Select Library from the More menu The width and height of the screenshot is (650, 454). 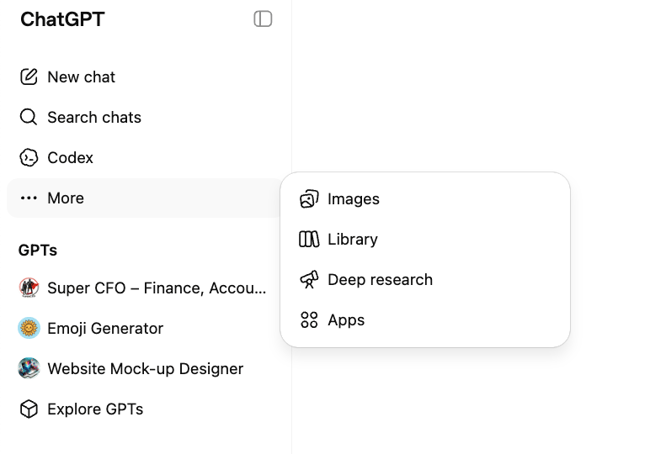(x=425, y=239)
